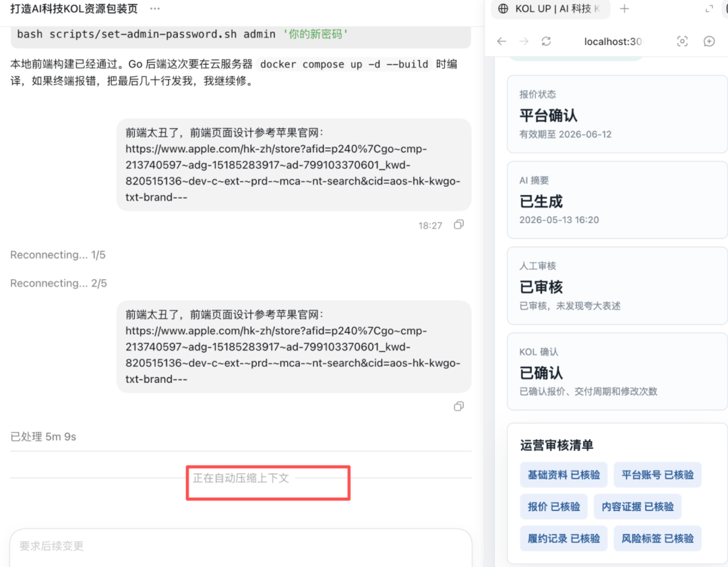Click the add-comment icon in preview toolbar
Viewport: 728px width, 567px height.
point(709,41)
